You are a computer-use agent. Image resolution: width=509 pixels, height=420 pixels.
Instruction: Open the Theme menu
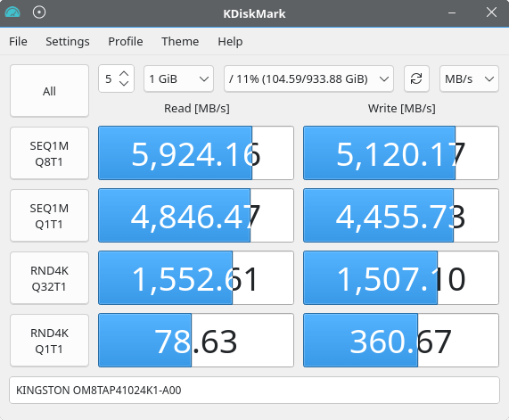(x=180, y=42)
